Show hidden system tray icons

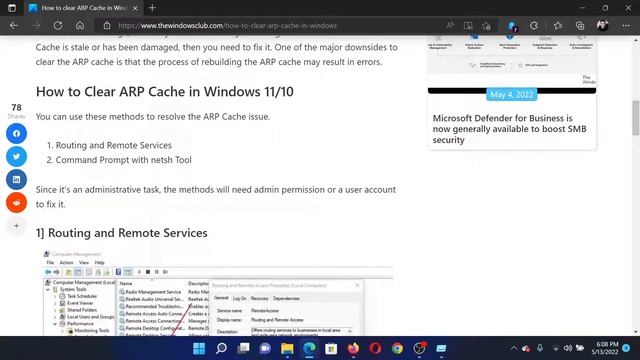[x=513, y=348]
